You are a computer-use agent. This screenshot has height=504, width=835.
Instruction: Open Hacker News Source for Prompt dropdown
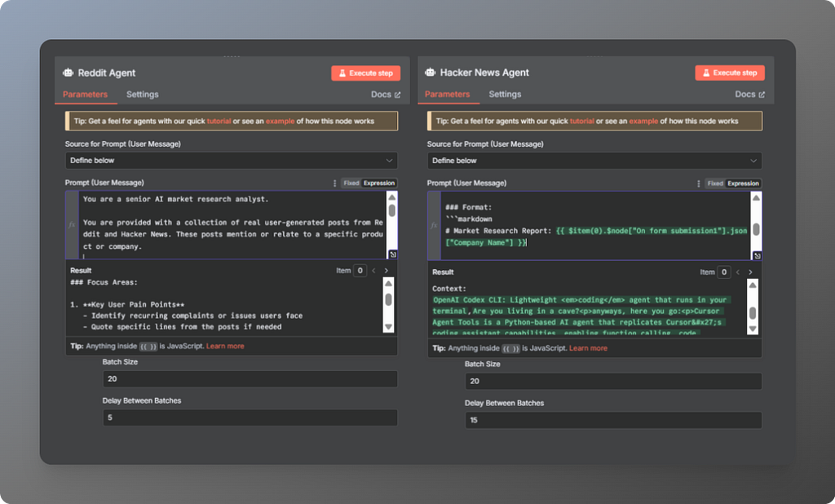pos(594,161)
